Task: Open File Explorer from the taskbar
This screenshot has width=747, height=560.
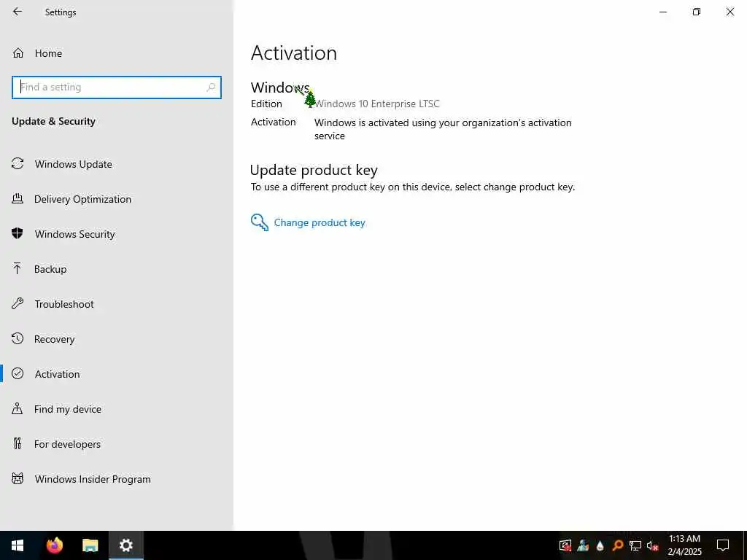Action: pos(90,545)
